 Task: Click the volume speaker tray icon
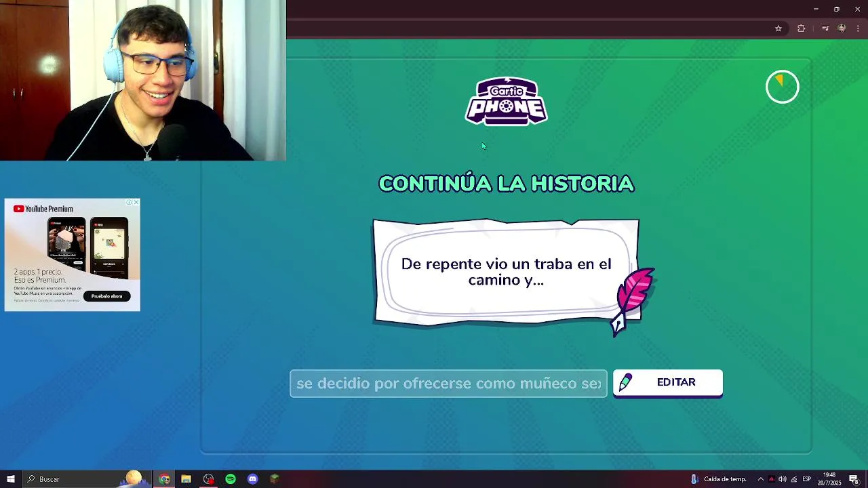783,479
